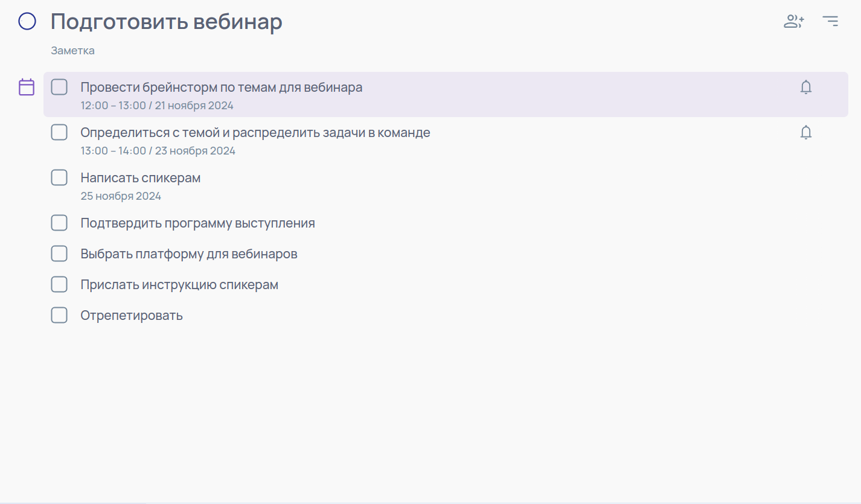Check 'Выбрать платформу для вебинаров' checkbox

[x=59, y=254]
